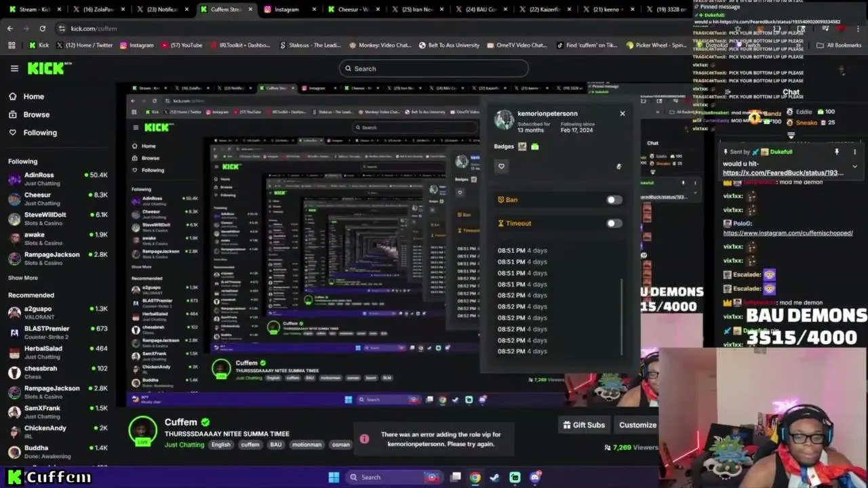Viewport: 868px width, 488px height.
Task: Open YouTube bookmark in bookmarks bar
Action: coord(182,45)
